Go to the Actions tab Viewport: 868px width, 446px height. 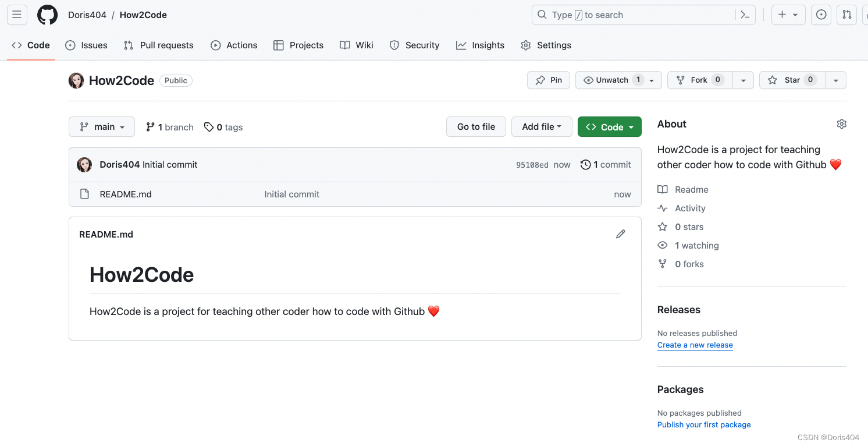(234, 45)
